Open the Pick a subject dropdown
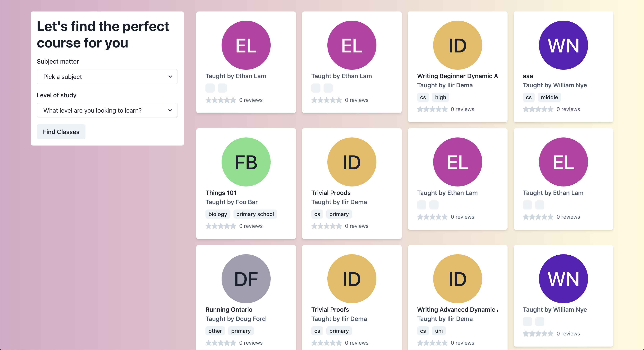The width and height of the screenshot is (644, 350). pos(107,77)
